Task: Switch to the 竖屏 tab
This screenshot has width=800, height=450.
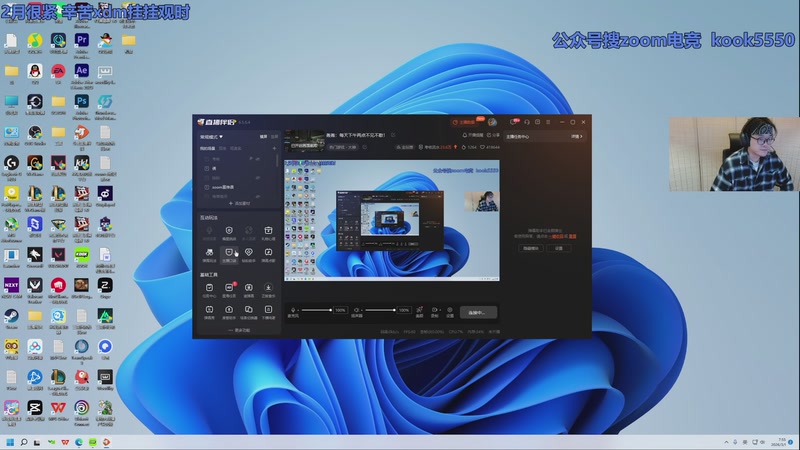Action: 275,136
